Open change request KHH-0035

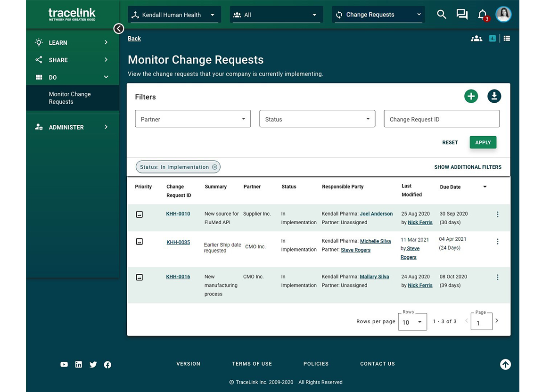pos(178,243)
